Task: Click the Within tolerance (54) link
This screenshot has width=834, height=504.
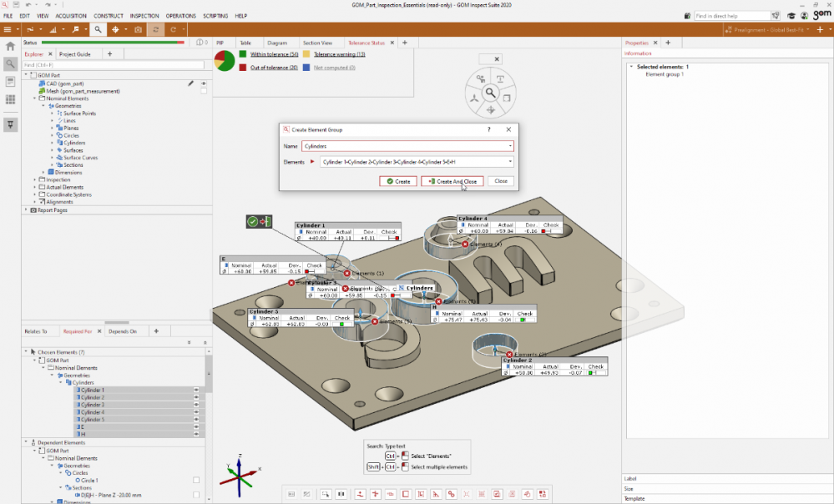Action: [274, 54]
